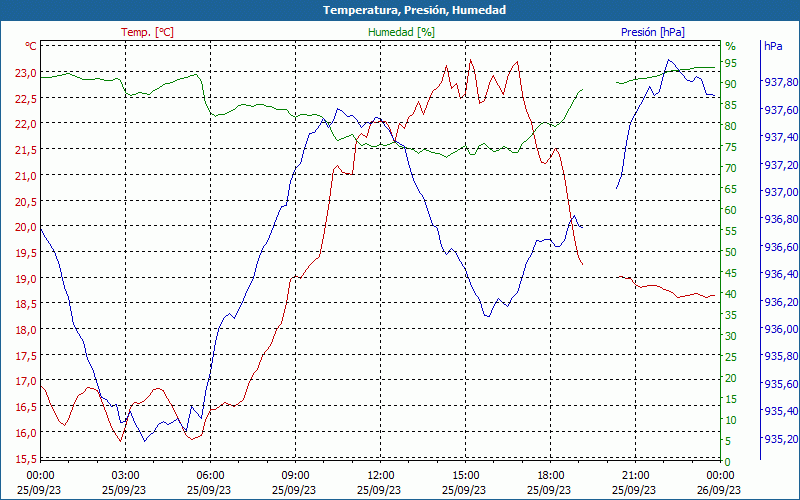
Task: Click the 936,40 pressure axis value
Action: [x=781, y=274]
